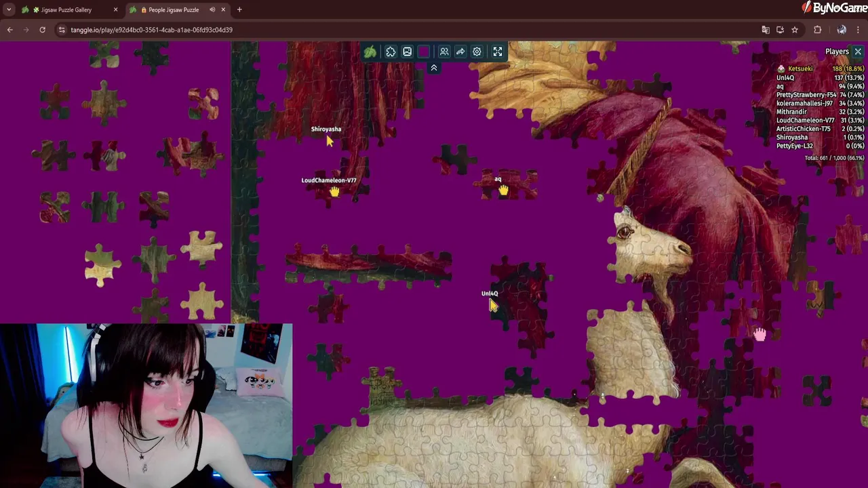Open the browser extensions menu

pos(818,30)
